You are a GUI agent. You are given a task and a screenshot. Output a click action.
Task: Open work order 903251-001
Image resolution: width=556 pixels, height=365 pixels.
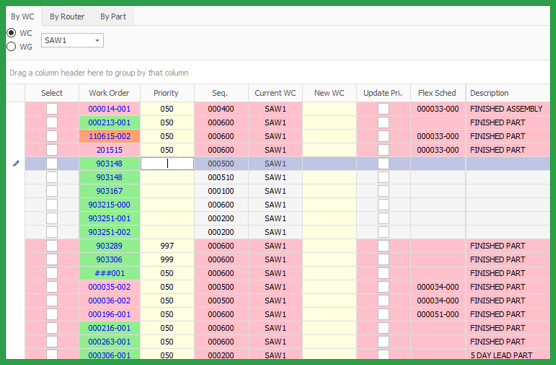coord(109,219)
